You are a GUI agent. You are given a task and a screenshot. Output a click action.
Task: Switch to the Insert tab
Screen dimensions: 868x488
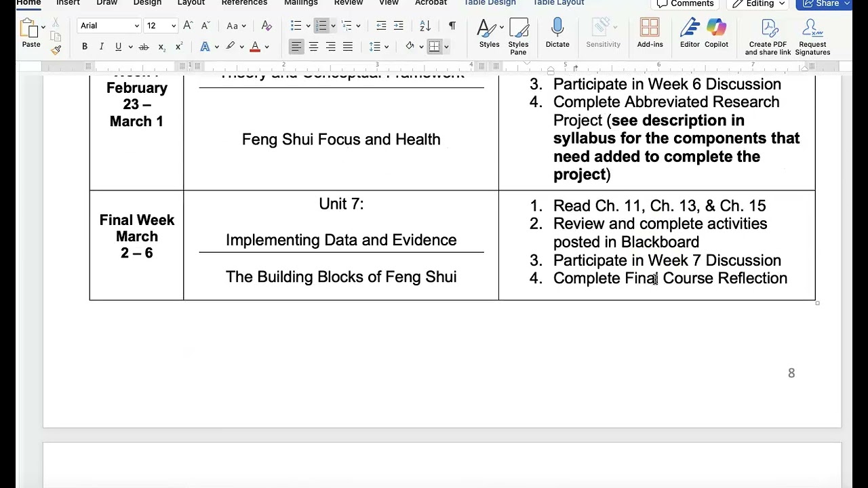point(68,3)
